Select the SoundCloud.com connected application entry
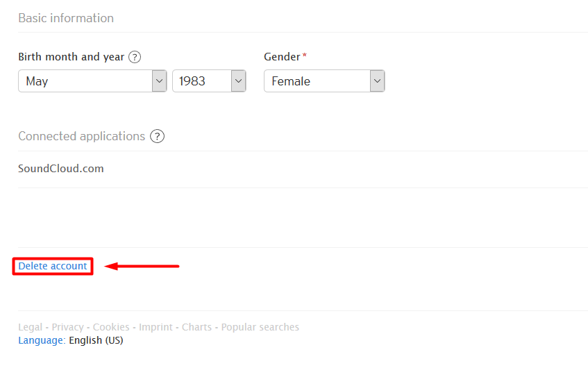588x368 pixels. click(x=61, y=169)
